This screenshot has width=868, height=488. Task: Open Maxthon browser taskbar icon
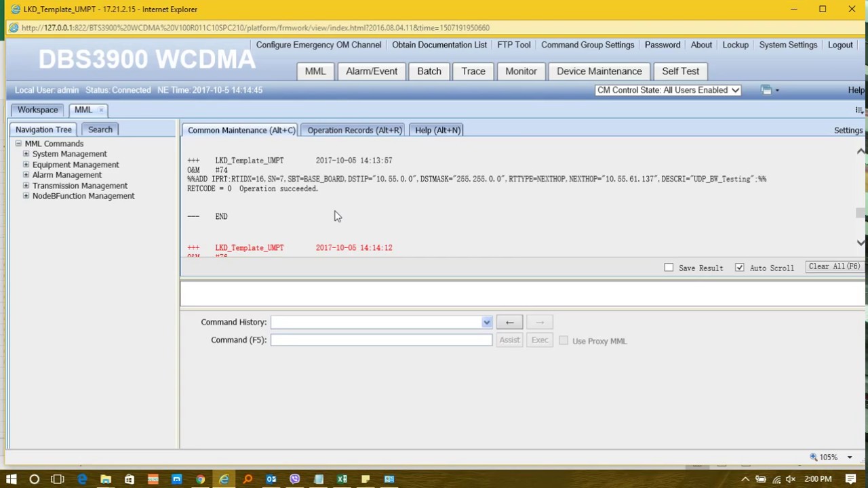(176, 479)
